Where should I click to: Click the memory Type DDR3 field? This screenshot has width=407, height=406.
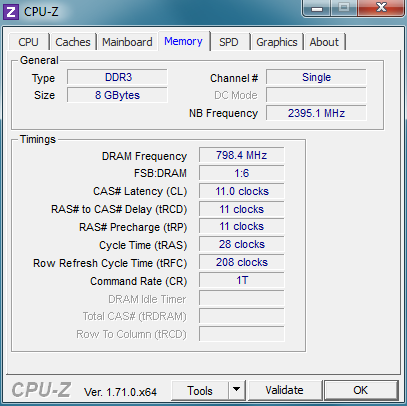[117, 77]
